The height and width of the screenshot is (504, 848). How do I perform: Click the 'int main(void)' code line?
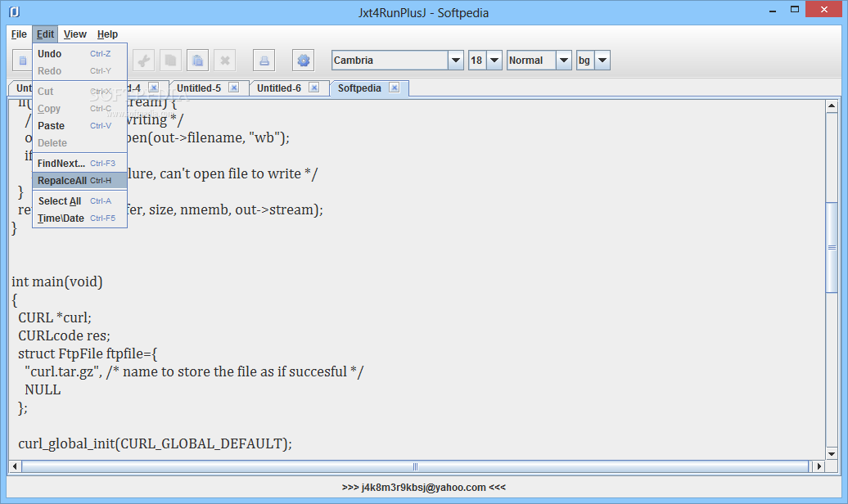point(56,281)
